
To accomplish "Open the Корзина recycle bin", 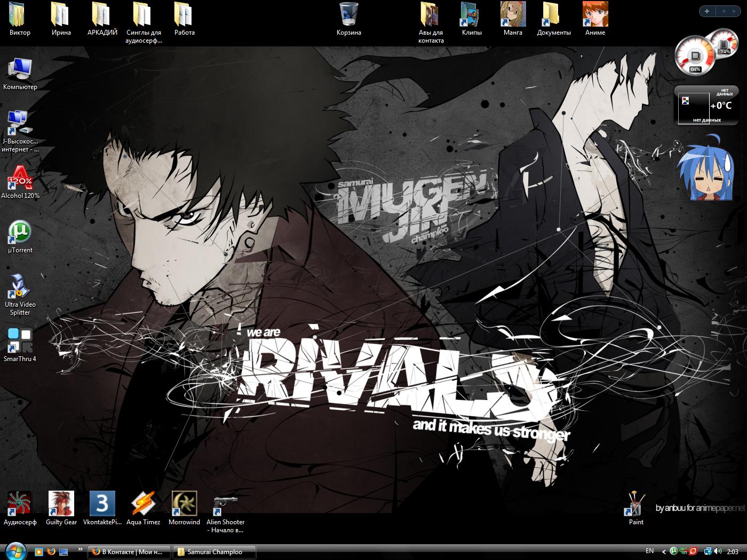I will click(x=348, y=19).
